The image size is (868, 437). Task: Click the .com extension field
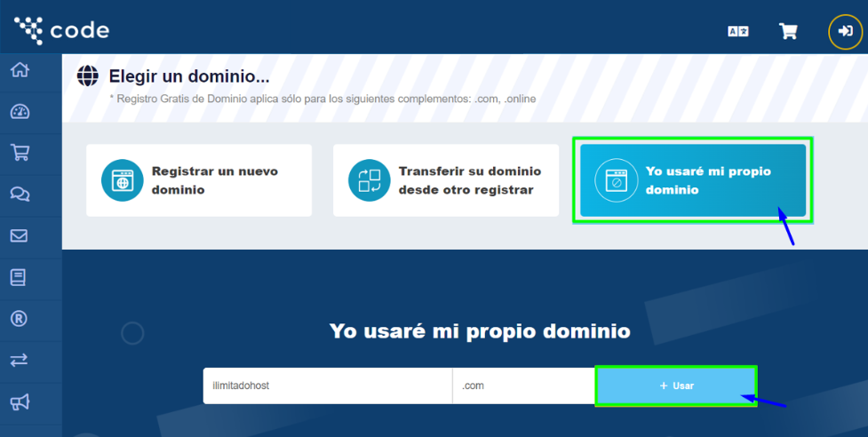point(524,385)
